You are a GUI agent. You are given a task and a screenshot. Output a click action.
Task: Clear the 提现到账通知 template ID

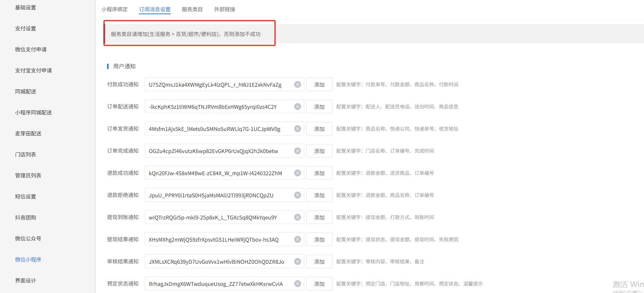(x=297, y=217)
